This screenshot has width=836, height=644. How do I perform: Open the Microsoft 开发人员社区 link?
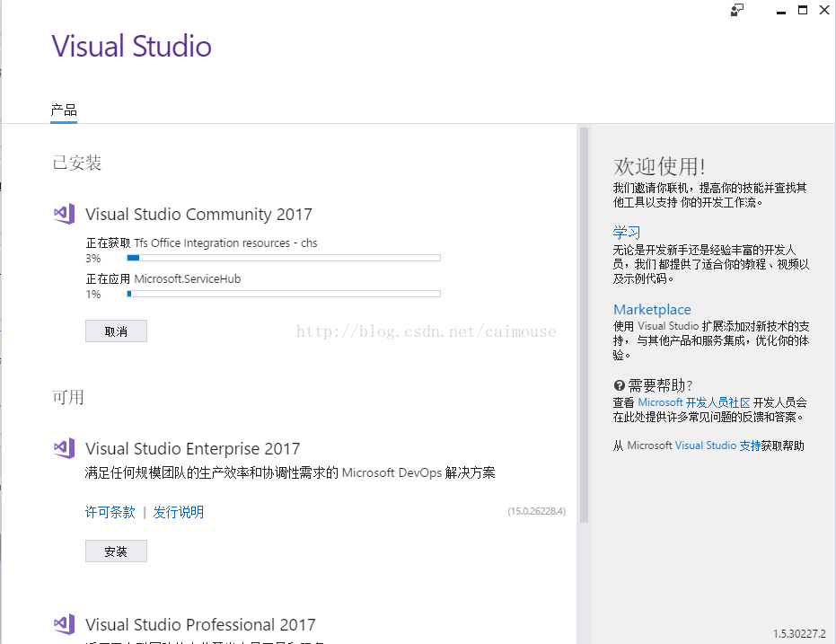pos(693,402)
